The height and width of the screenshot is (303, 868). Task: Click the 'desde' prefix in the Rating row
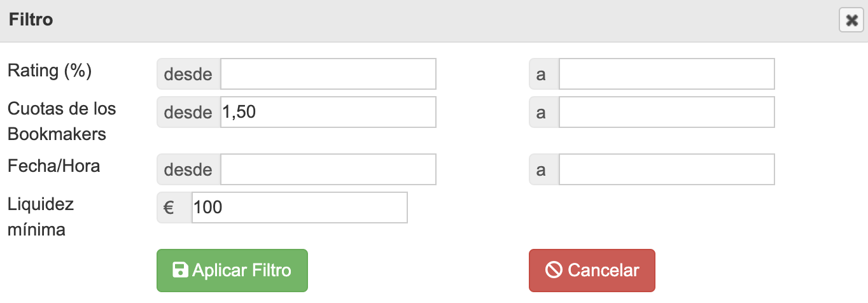(x=188, y=74)
